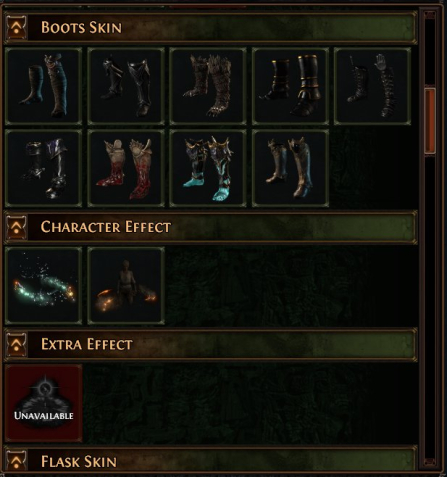Collapse the Extra Effect section
447x477 pixels.
(17, 344)
